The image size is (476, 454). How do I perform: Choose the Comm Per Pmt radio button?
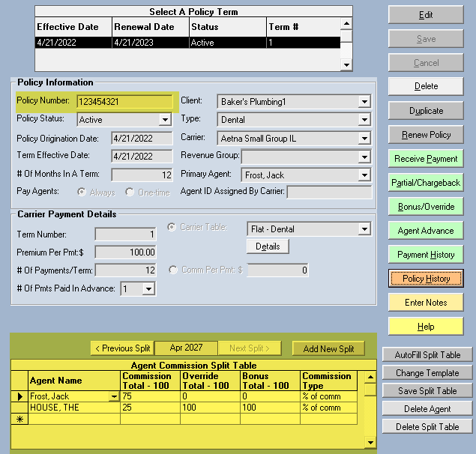click(174, 270)
